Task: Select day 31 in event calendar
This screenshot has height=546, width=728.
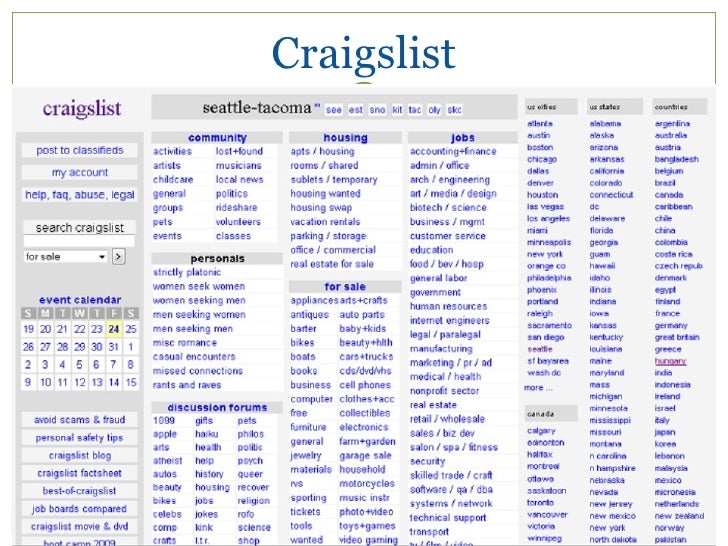Action: tap(114, 347)
